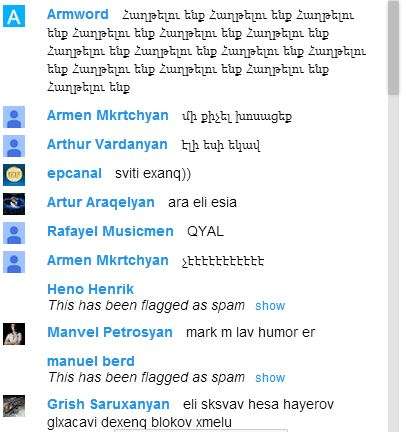The image size is (406, 432).
Task: Open Grish Saruxanyan's username link
Action: click(108, 404)
